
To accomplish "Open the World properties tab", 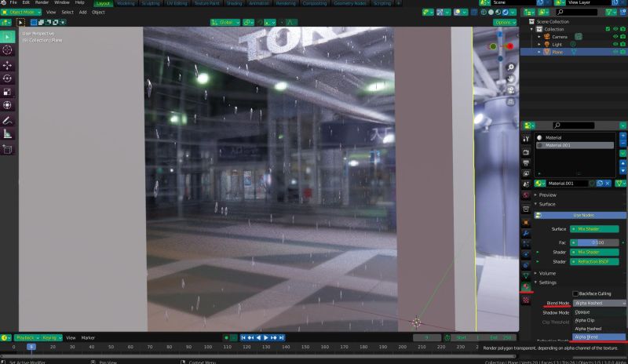I will point(526,195).
